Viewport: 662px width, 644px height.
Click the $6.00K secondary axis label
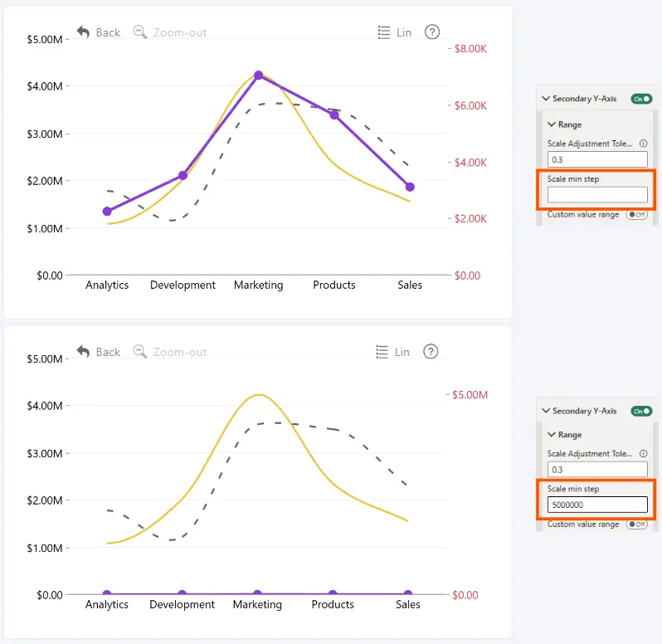click(470, 105)
